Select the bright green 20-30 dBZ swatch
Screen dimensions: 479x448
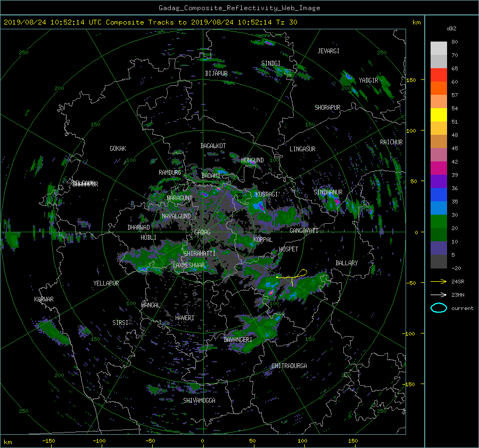(439, 222)
